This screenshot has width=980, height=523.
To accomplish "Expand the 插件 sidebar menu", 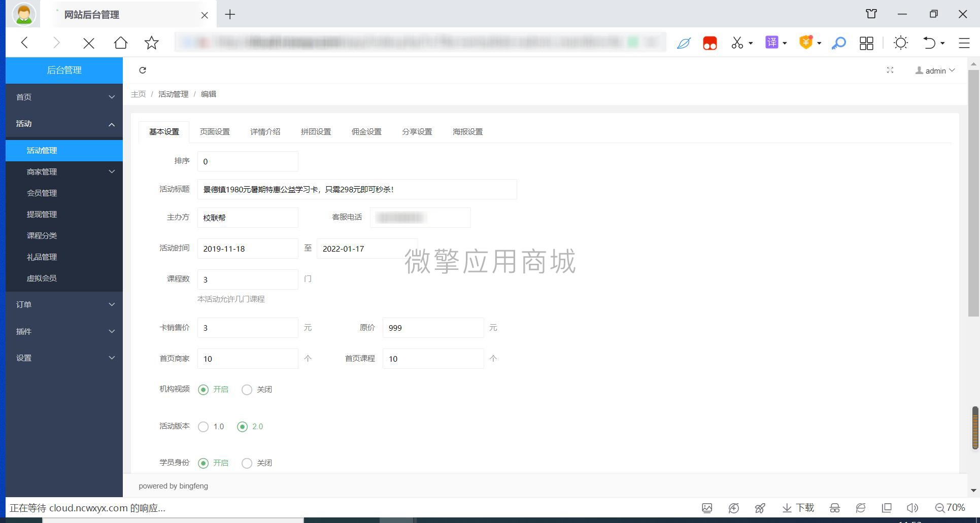I will (64, 331).
